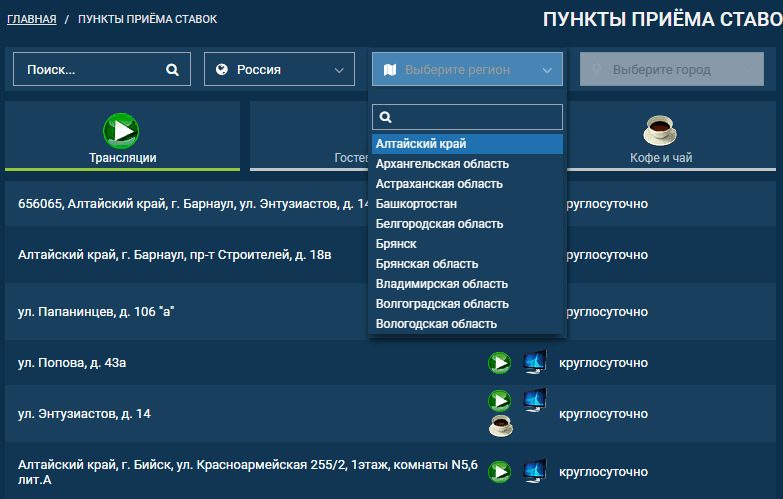Click the map icon in region selector

click(390, 69)
